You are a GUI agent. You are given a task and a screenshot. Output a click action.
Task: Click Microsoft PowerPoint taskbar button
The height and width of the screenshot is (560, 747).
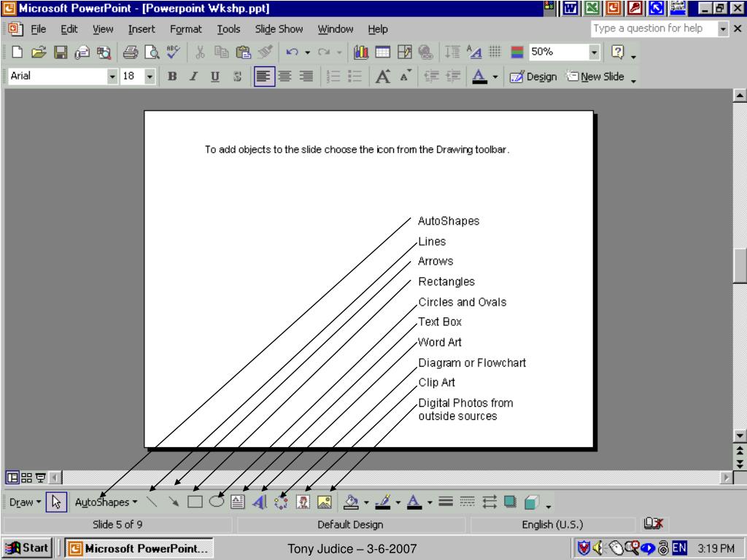point(139,548)
